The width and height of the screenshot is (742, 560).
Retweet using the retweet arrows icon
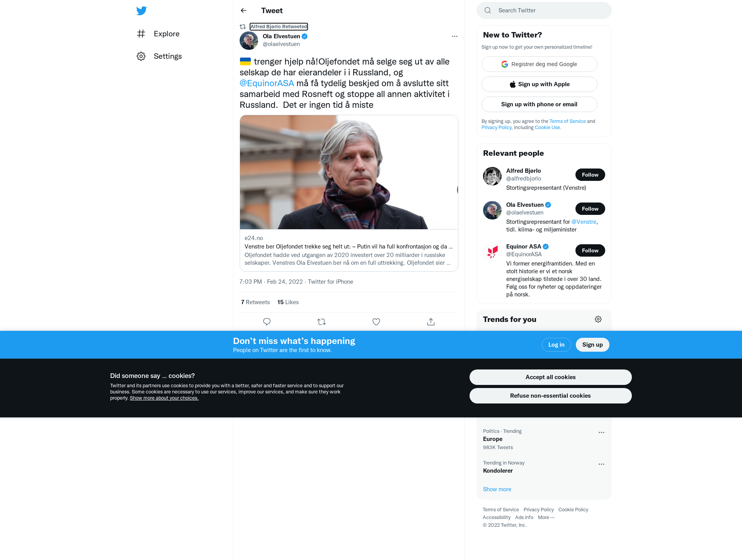point(322,322)
